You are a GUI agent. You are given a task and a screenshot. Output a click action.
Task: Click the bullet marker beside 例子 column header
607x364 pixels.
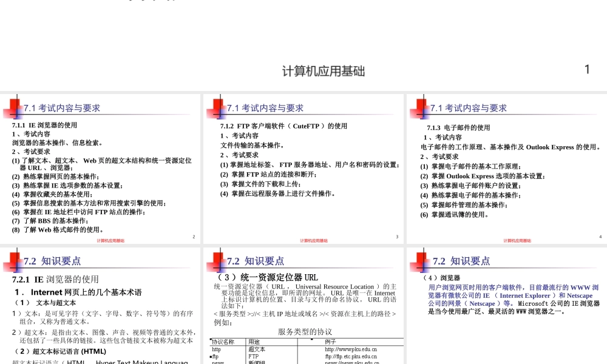click(x=311, y=339)
